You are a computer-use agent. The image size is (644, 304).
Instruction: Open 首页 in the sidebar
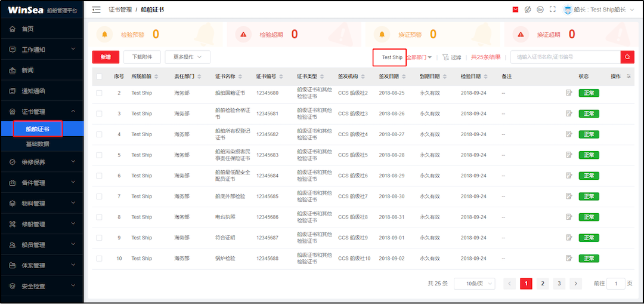point(42,29)
